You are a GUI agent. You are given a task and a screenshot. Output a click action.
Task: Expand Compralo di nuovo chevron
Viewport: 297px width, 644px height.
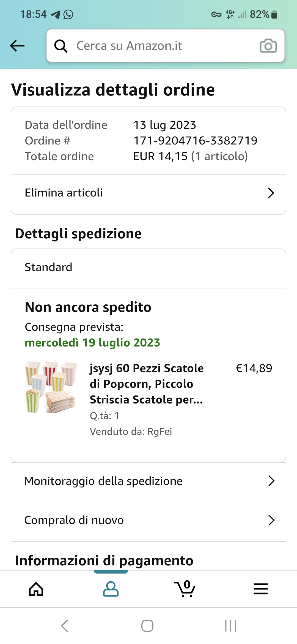pyautogui.click(x=271, y=520)
